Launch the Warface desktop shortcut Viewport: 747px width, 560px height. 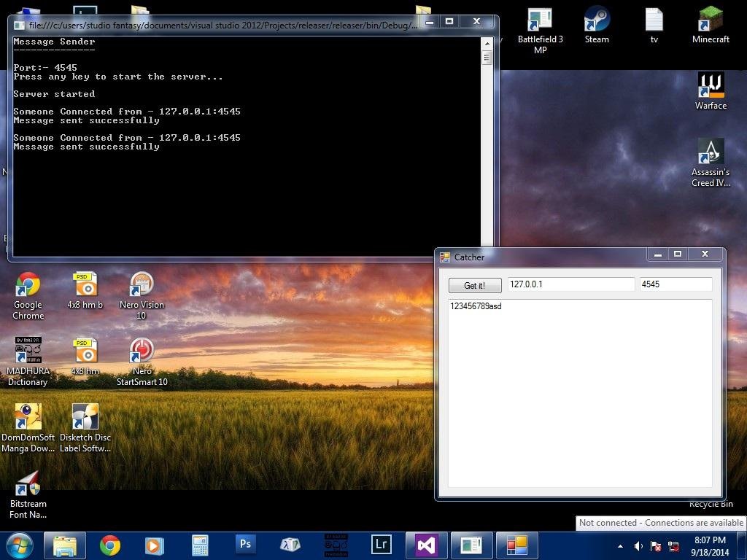click(711, 91)
